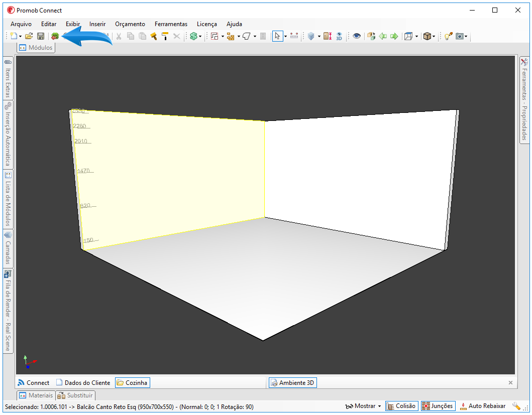Screen dimensions: 532x415
Task: Expand the layers icon dropdown arrow
Action: [x=319, y=36]
